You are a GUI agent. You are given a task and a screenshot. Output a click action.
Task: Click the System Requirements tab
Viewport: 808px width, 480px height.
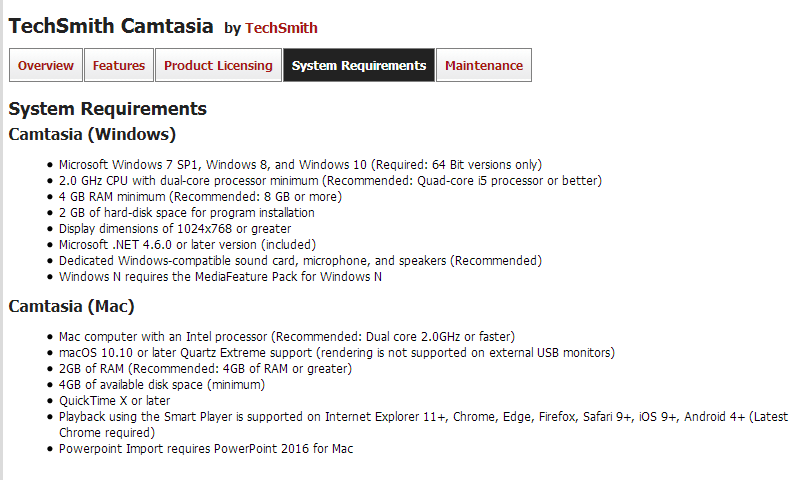coord(359,66)
